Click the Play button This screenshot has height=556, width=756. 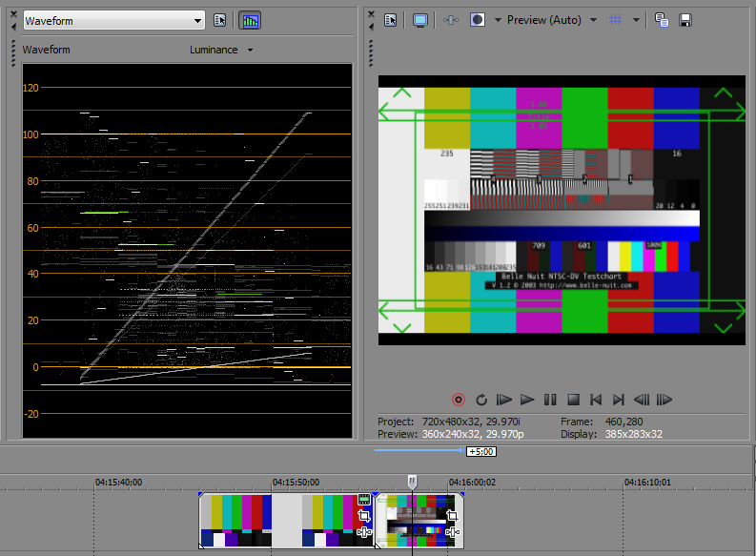pyautogui.click(x=527, y=400)
